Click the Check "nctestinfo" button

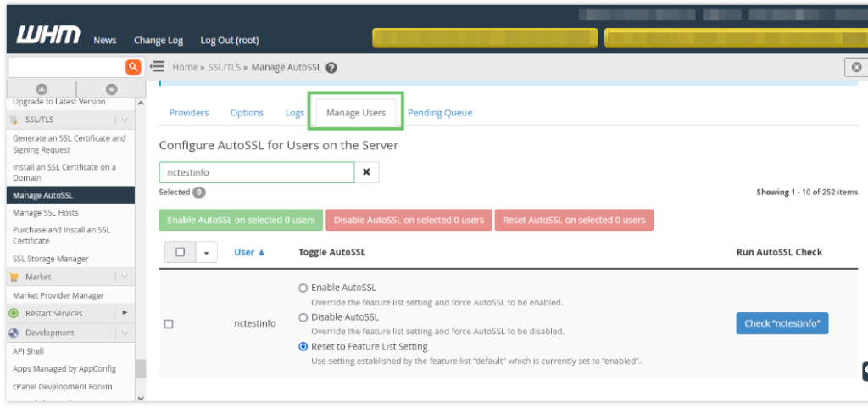pos(782,323)
